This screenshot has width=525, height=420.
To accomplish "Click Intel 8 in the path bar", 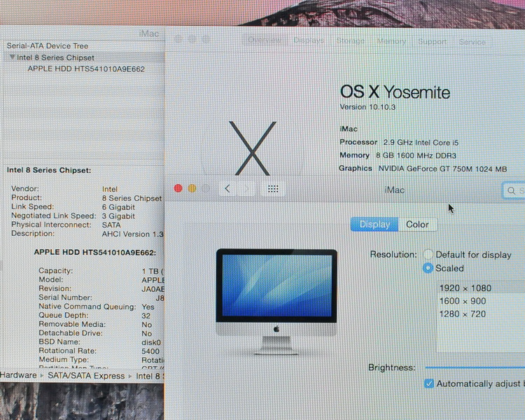I will point(148,376).
